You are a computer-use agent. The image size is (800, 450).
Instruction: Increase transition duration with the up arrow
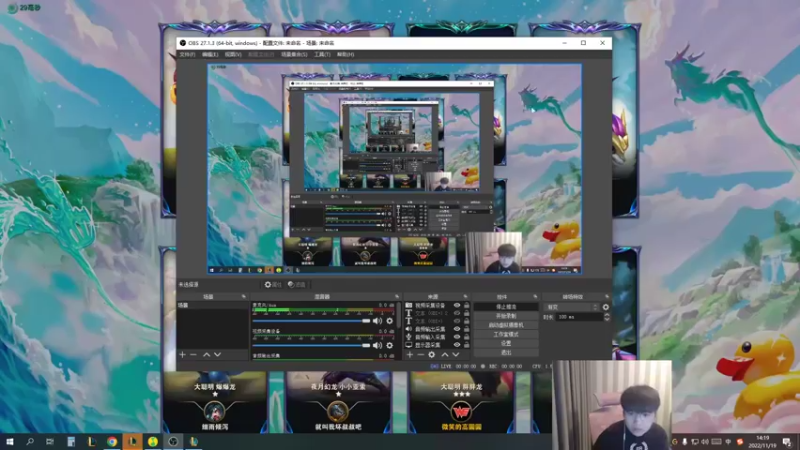[x=607, y=315]
